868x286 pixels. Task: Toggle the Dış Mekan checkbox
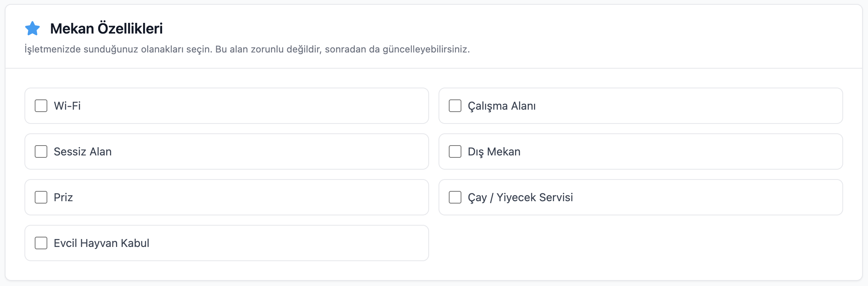click(455, 151)
